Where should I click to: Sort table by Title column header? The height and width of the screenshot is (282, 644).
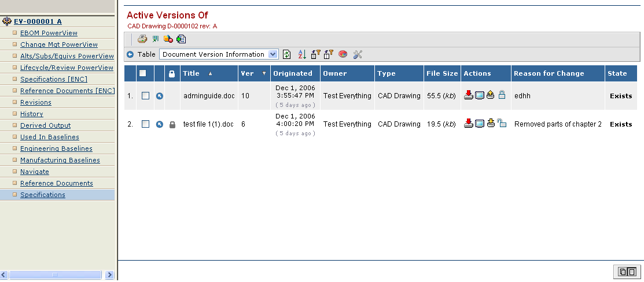click(x=191, y=73)
